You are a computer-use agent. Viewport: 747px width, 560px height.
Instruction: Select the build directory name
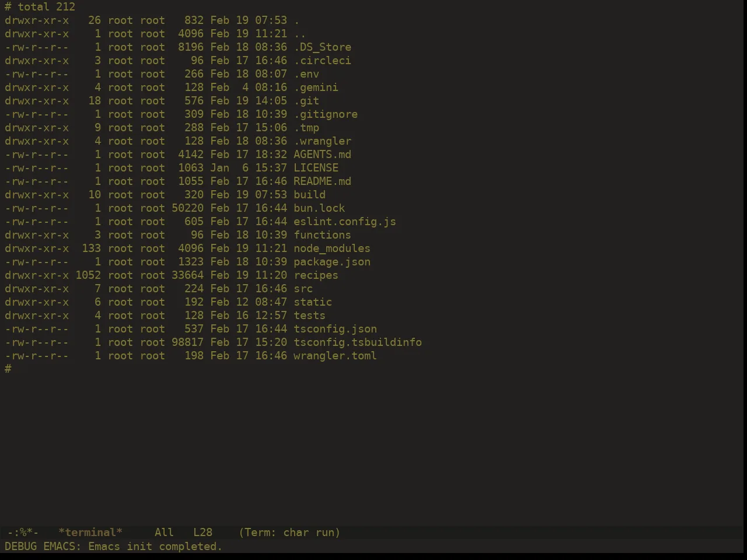point(309,195)
